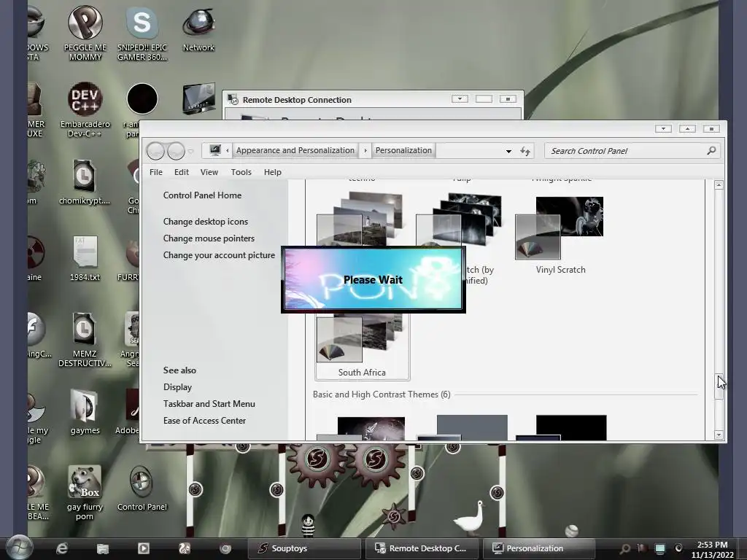
Task: Click scrollbar down arrow in themes list
Action: [x=719, y=435]
